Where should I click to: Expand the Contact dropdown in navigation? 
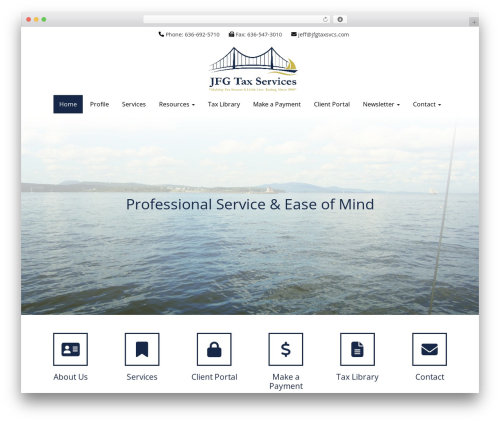[x=427, y=104]
